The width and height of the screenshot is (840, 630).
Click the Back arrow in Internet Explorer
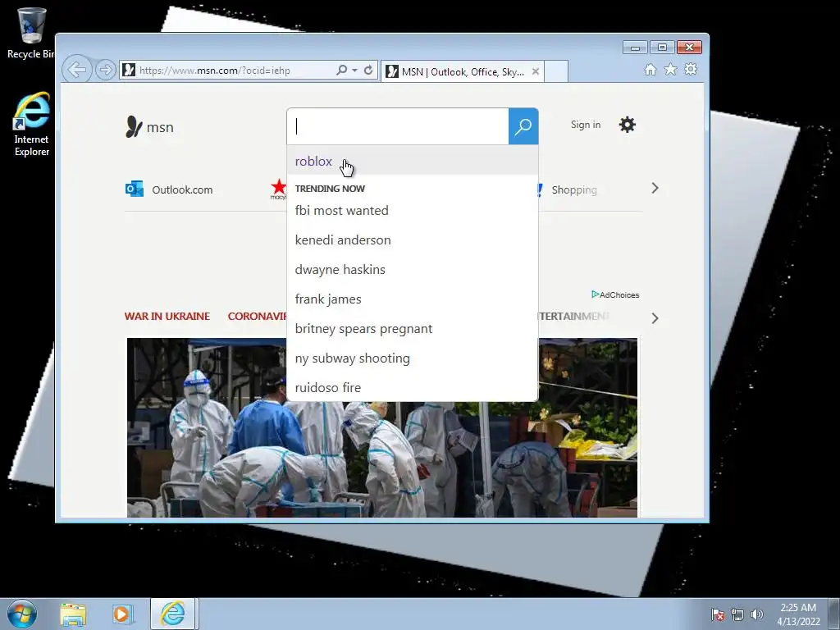point(77,70)
